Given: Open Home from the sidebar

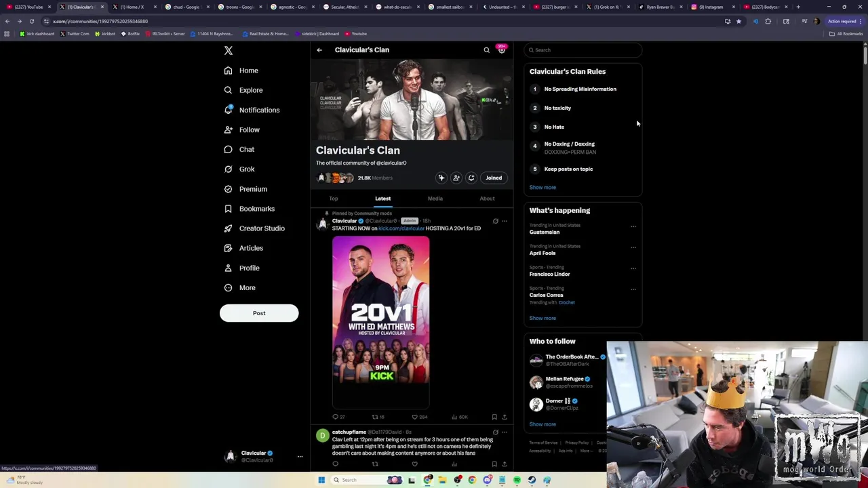Looking at the screenshot, I should (241, 70).
